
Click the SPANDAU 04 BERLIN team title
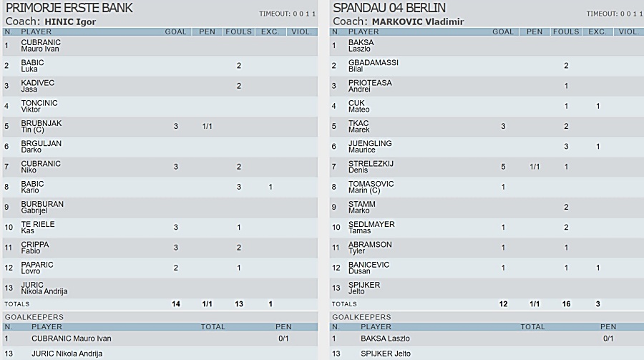[389, 8]
